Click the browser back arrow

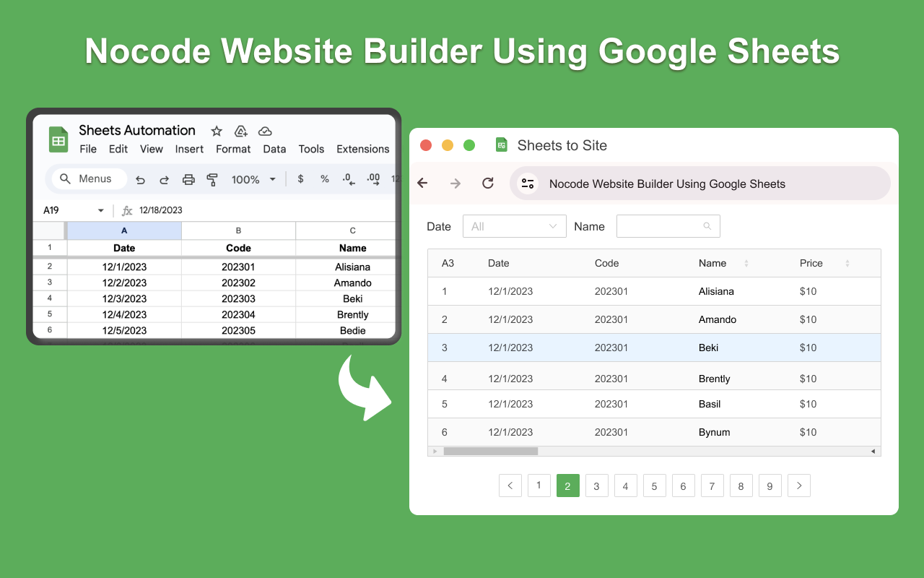coord(423,184)
